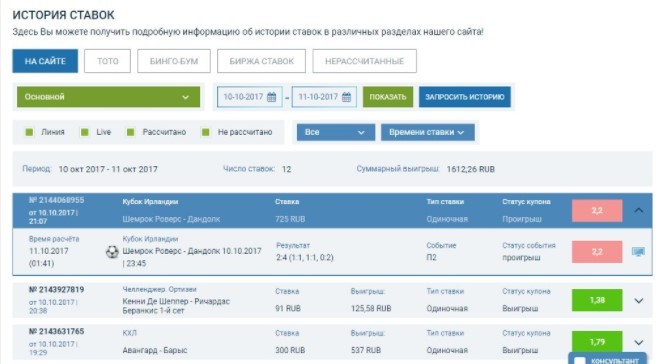
Task: Click the Показать button
Action: point(388,97)
